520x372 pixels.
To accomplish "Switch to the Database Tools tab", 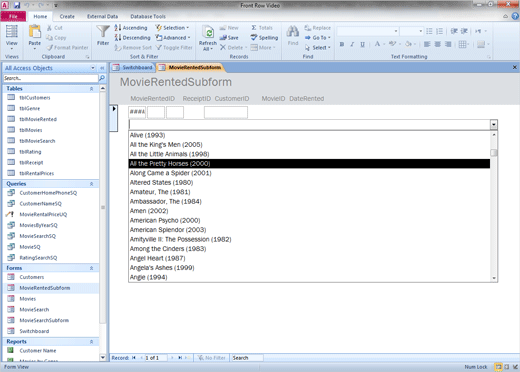I will point(148,16).
